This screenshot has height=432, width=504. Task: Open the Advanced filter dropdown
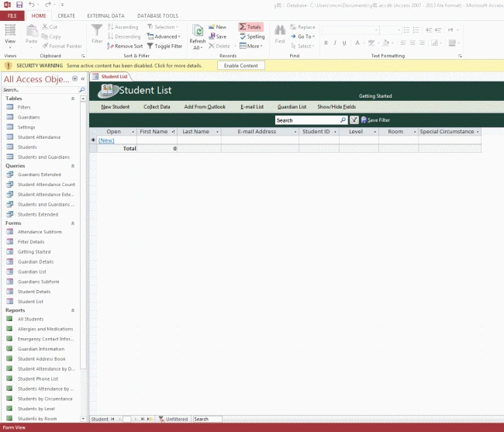(x=164, y=36)
